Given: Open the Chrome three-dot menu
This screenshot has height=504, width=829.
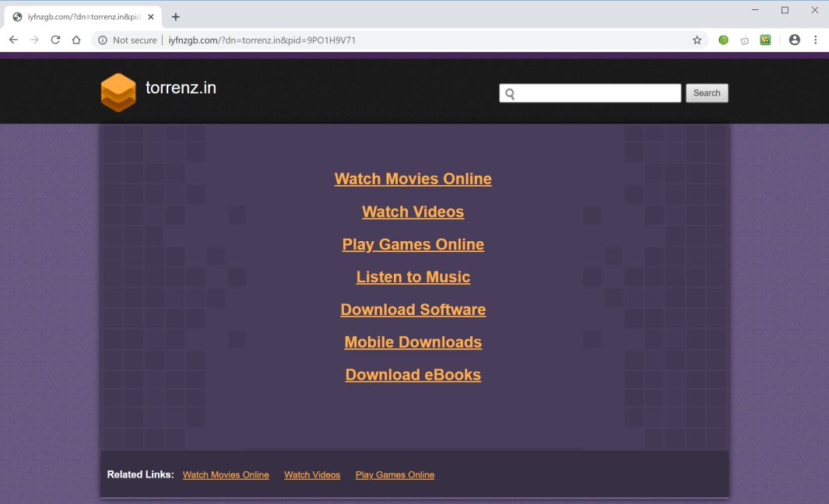Looking at the screenshot, I should point(815,40).
